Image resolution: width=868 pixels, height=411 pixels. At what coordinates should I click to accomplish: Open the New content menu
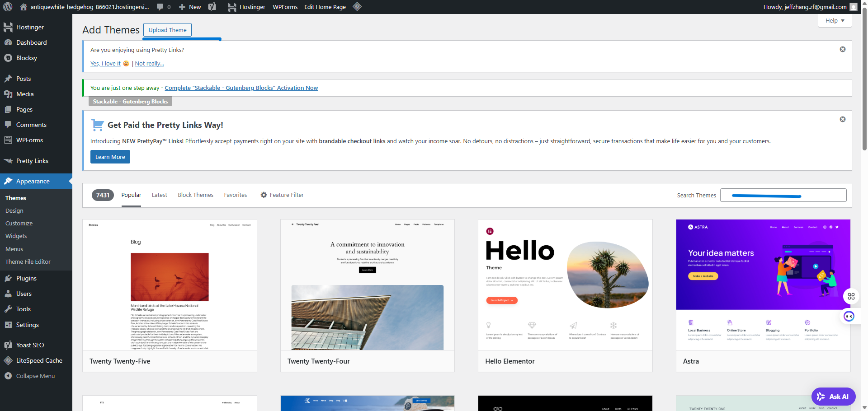point(190,7)
